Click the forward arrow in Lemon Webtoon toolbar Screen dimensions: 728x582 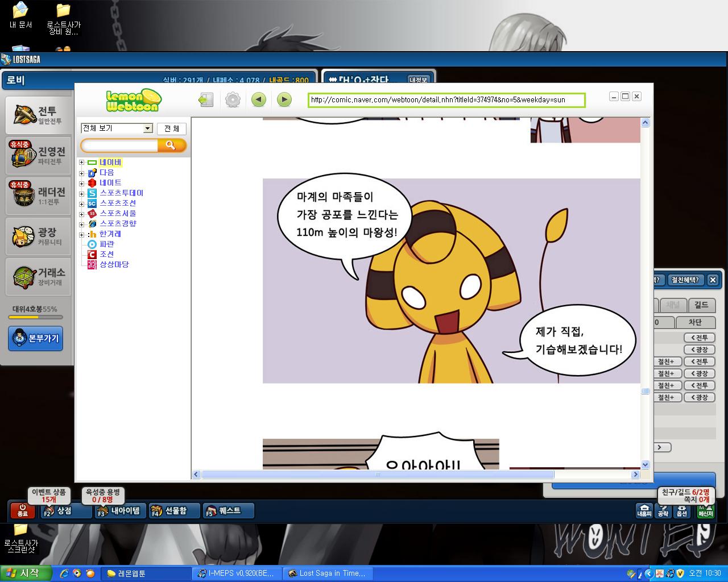pos(284,100)
